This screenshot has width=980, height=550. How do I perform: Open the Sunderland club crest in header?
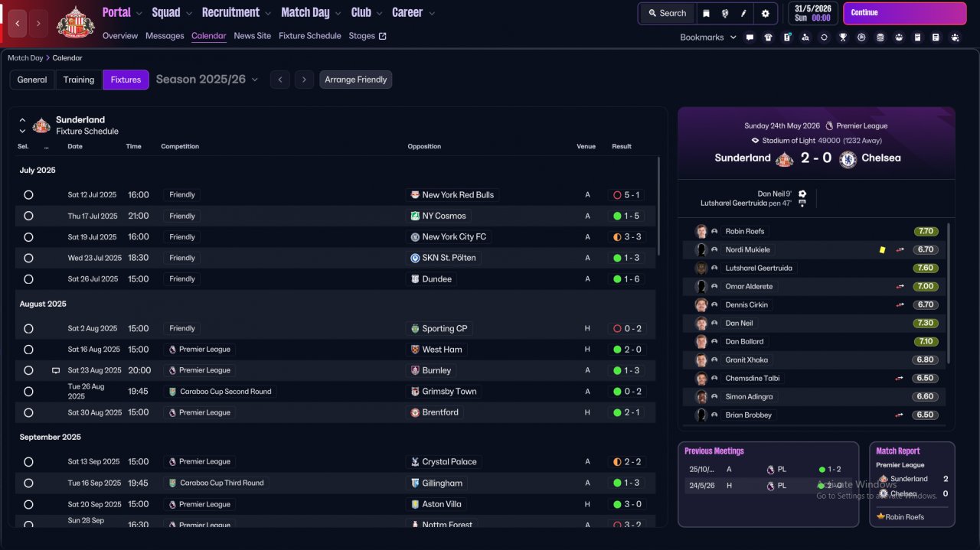[x=75, y=23]
